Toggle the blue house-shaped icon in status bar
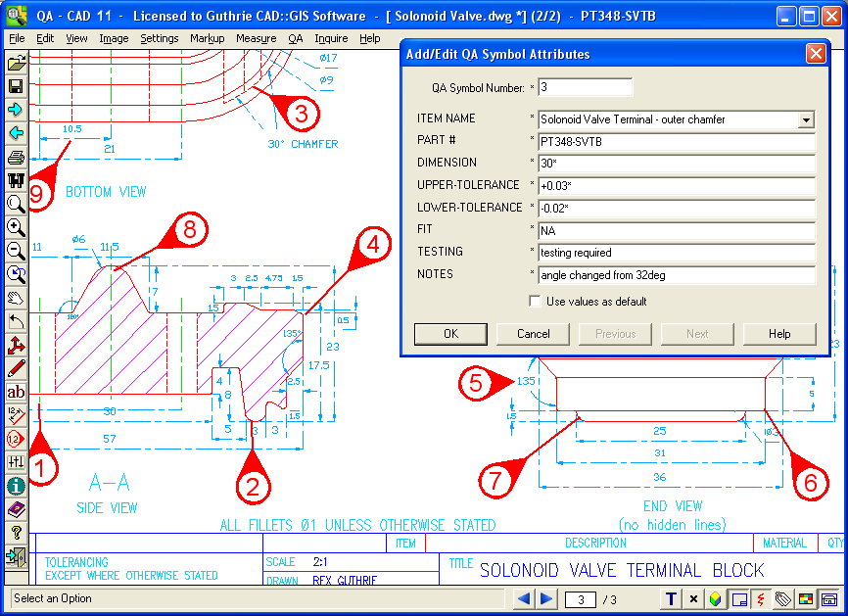 (828, 598)
